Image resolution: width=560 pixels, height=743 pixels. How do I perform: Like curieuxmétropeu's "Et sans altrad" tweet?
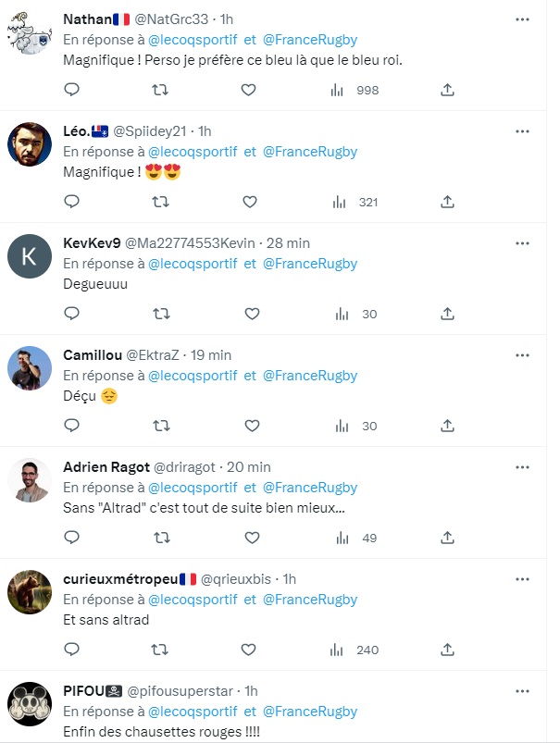coord(251,650)
